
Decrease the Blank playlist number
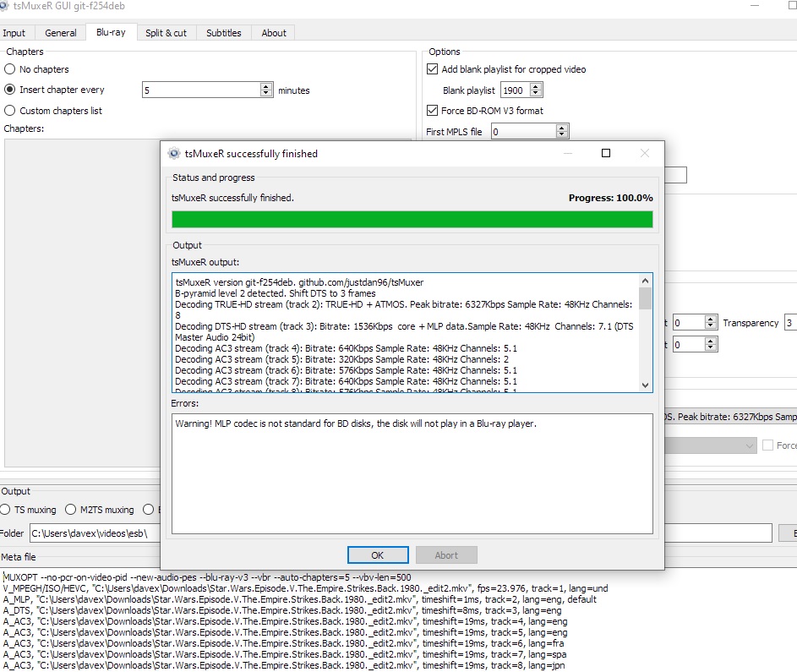536,93
